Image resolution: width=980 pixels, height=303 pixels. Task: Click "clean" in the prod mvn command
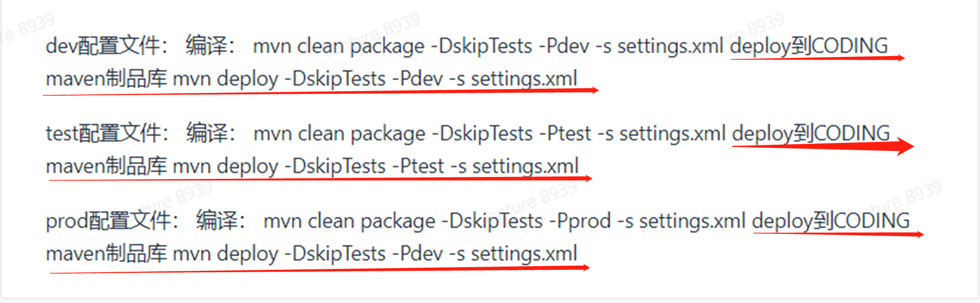tap(331, 221)
